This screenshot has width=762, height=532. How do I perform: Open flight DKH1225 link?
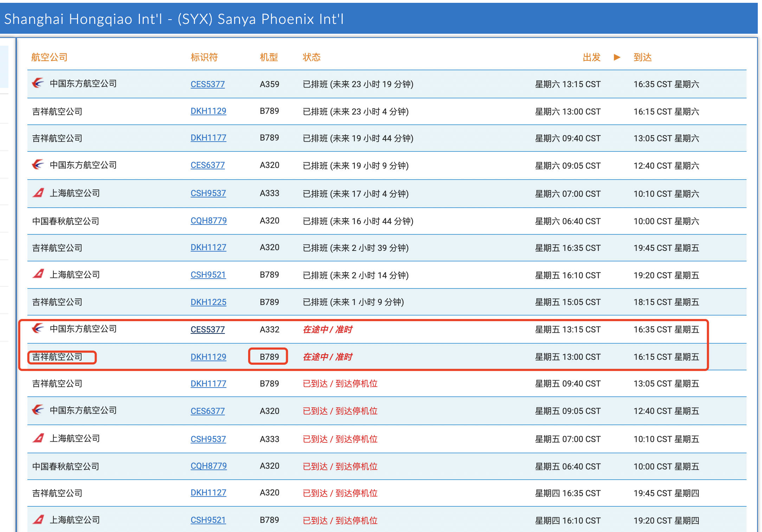point(208,302)
